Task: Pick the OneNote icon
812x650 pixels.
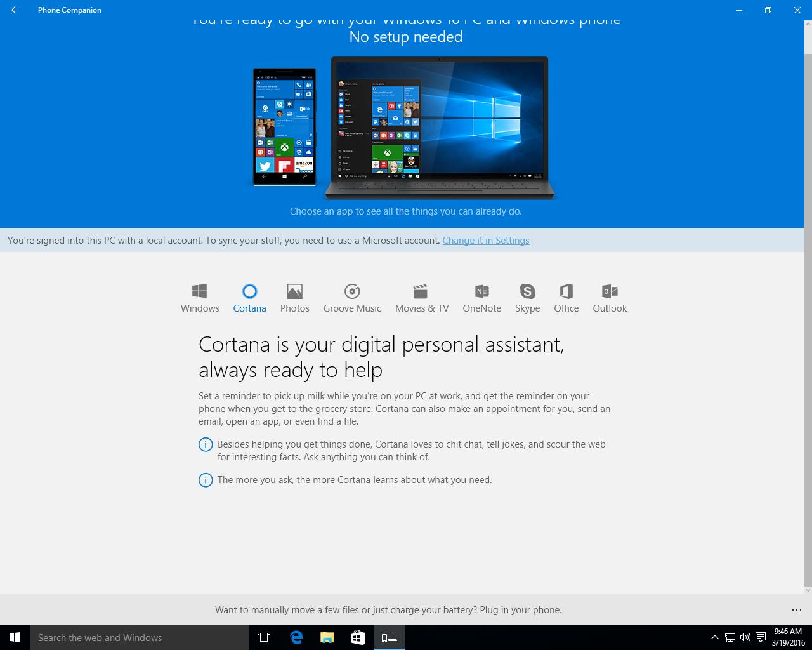Action: tap(482, 291)
